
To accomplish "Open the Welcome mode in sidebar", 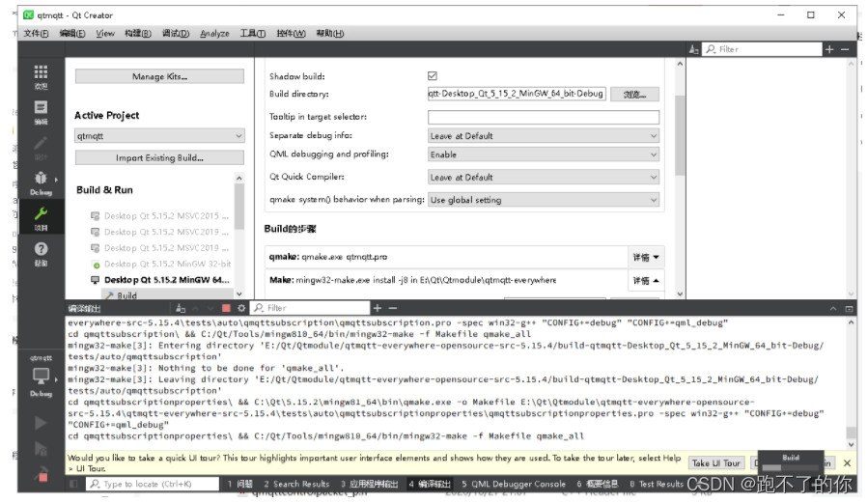I will click(41, 76).
